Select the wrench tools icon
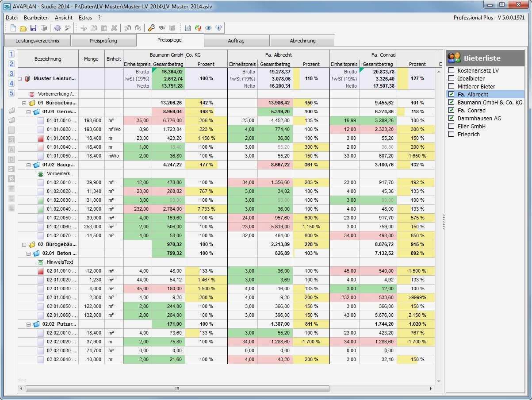 [x=151, y=28]
